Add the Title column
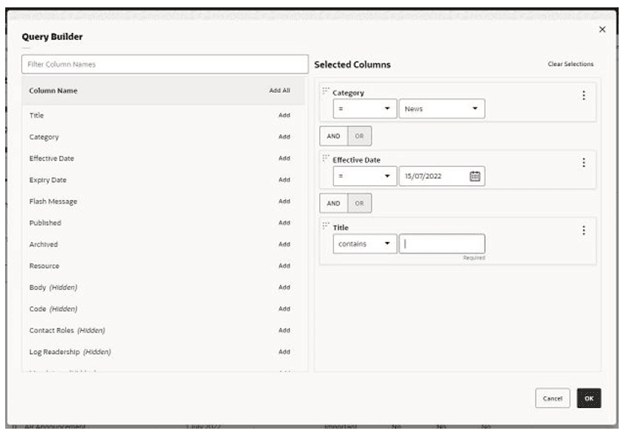Image resolution: width=629 pixels, height=436 pixels. (284, 115)
